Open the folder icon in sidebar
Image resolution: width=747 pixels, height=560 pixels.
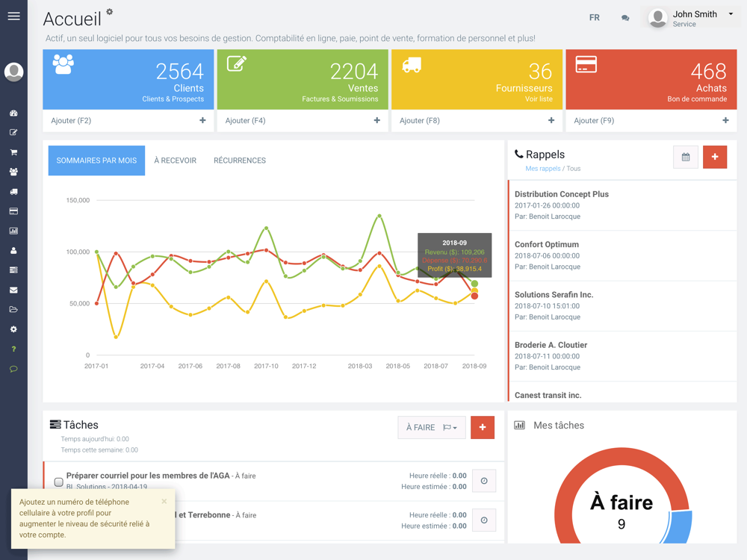click(13, 310)
